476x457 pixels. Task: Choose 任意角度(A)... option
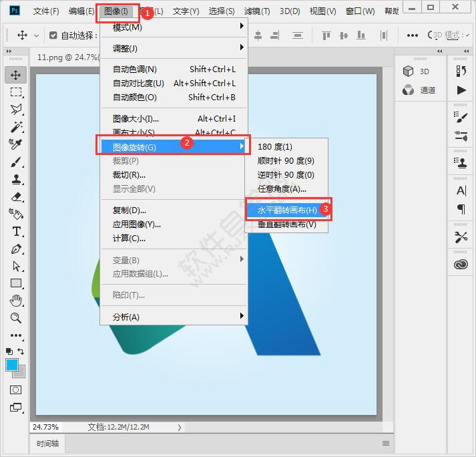point(286,188)
